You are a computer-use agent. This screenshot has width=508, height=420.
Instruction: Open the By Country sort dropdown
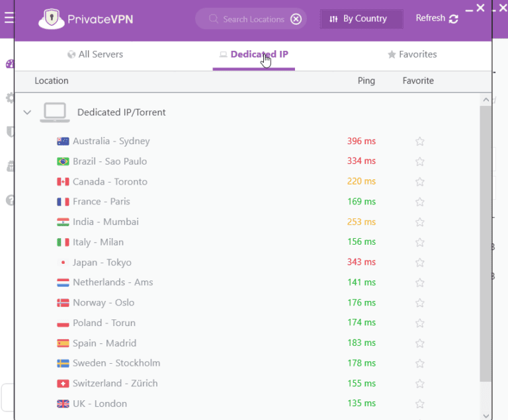coord(362,19)
